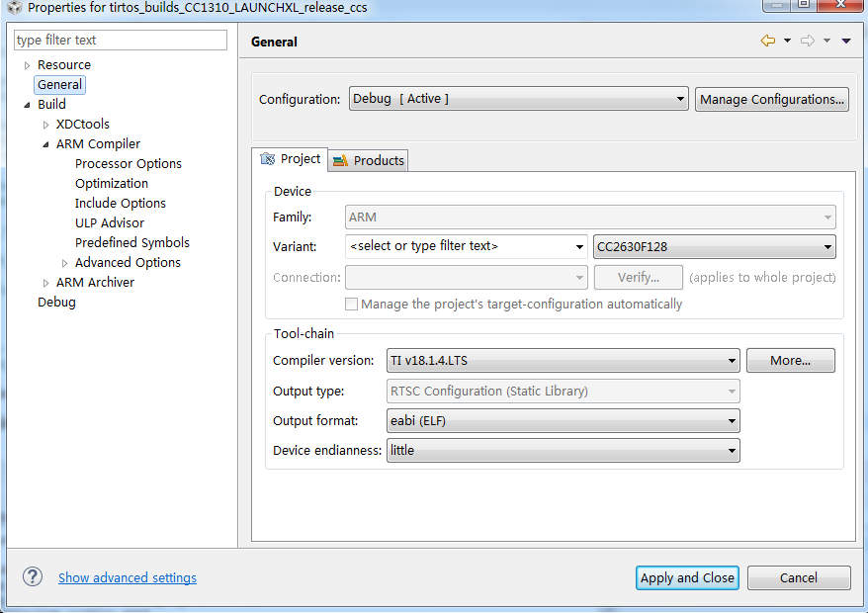Click the type filter text field

121,40
